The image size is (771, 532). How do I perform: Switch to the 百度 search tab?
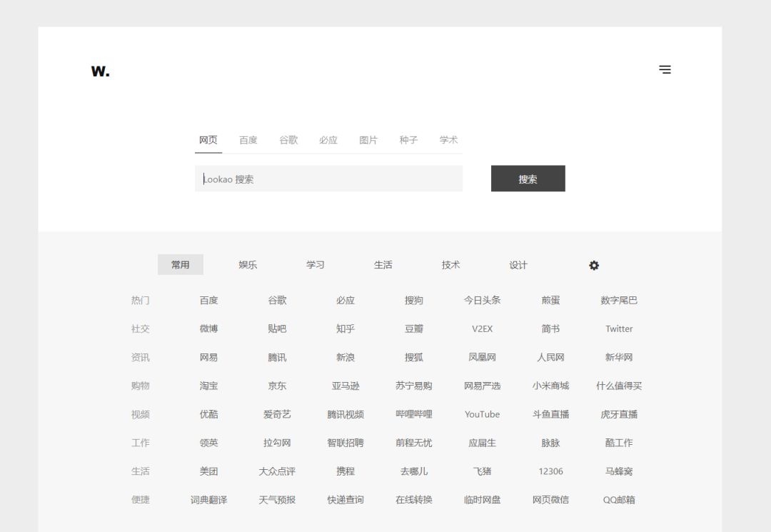[248, 140]
